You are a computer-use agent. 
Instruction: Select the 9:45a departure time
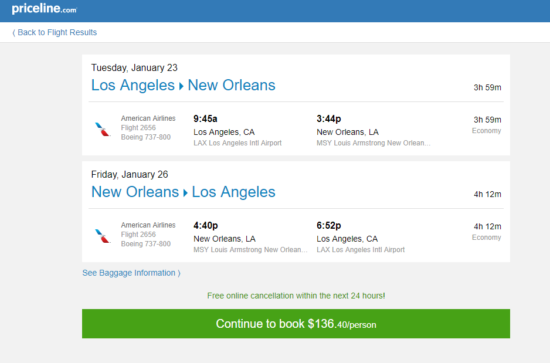205,119
